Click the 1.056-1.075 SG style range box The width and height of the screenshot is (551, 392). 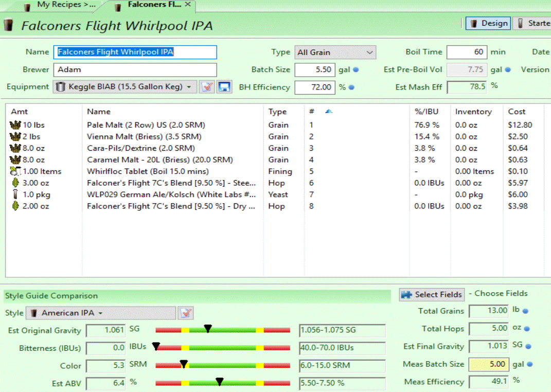[342, 330]
